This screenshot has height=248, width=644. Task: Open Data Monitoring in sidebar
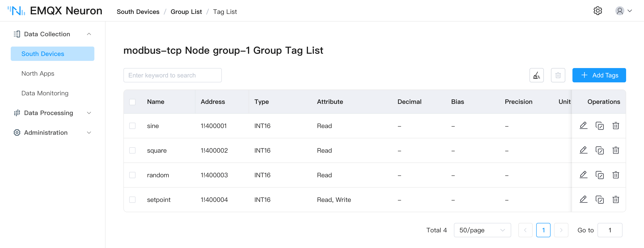tap(45, 93)
